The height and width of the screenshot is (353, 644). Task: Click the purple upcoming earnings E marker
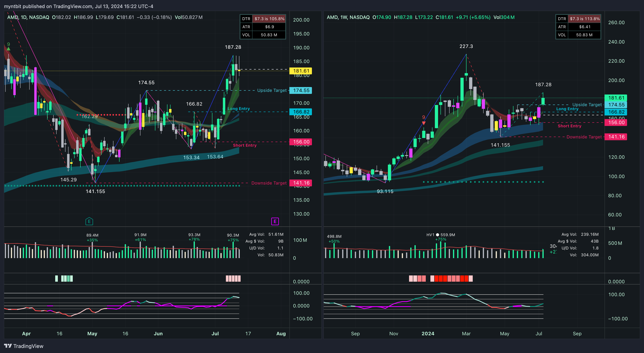275,221
